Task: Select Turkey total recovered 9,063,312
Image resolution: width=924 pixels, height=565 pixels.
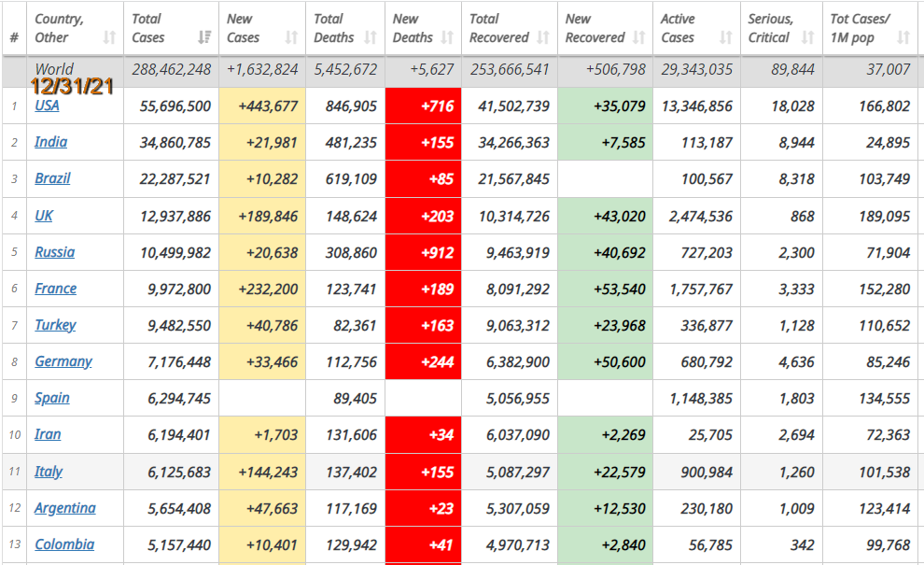Action: click(x=518, y=326)
